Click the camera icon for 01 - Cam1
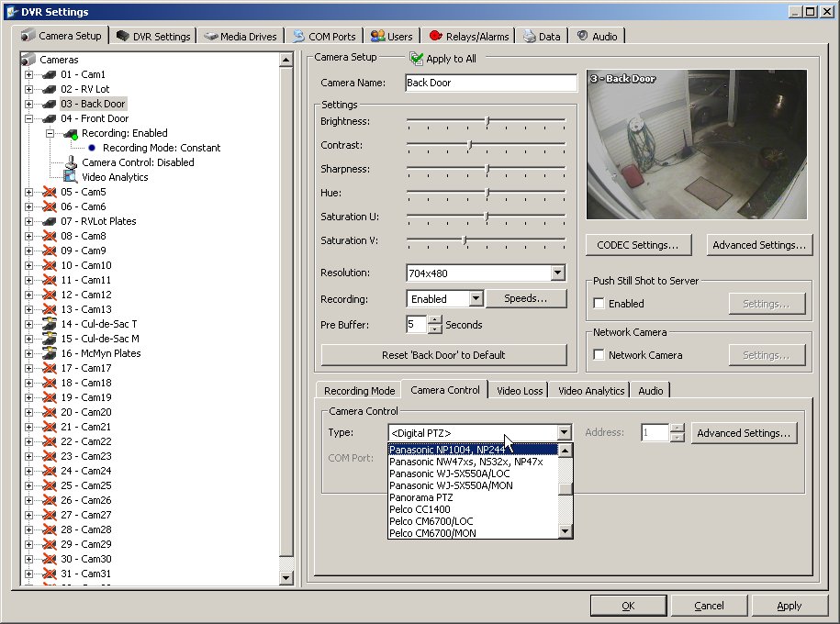Screen dimensions: 840x624 [x=49, y=74]
